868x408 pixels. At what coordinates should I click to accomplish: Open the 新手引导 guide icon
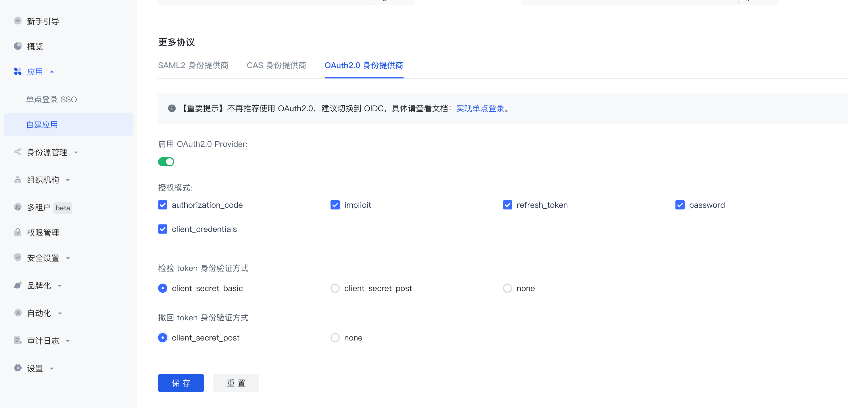pyautogui.click(x=18, y=21)
